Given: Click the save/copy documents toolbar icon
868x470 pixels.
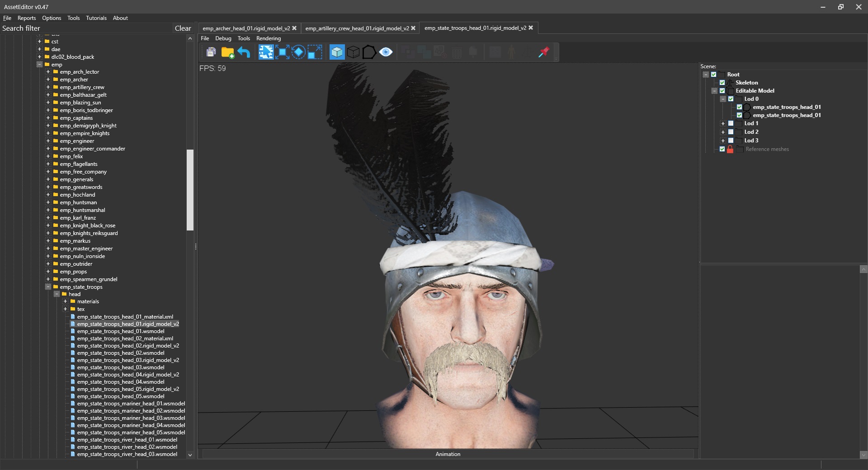Looking at the screenshot, I should click(x=211, y=52).
